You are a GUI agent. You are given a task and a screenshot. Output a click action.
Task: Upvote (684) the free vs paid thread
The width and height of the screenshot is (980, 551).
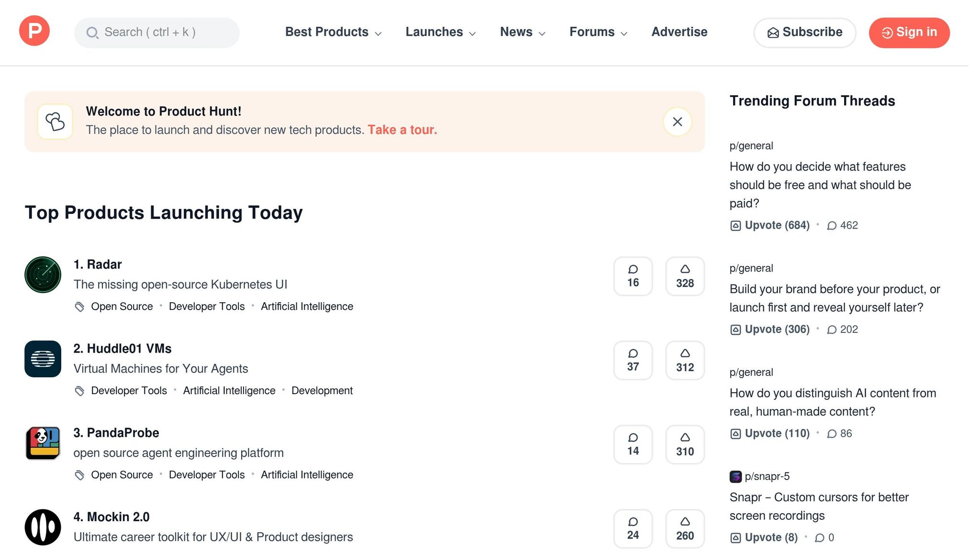click(770, 225)
